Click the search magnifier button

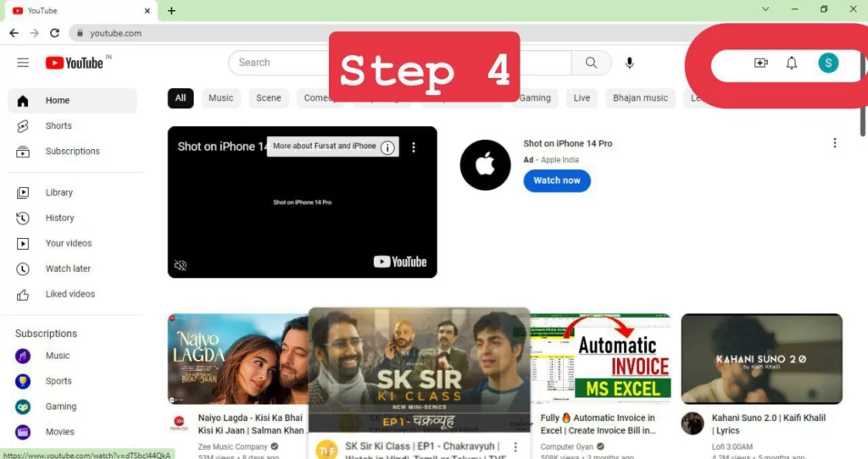point(591,63)
